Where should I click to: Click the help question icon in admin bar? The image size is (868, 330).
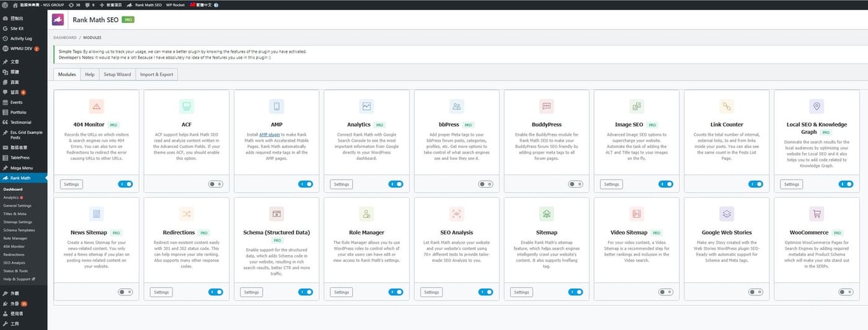(x=217, y=4)
